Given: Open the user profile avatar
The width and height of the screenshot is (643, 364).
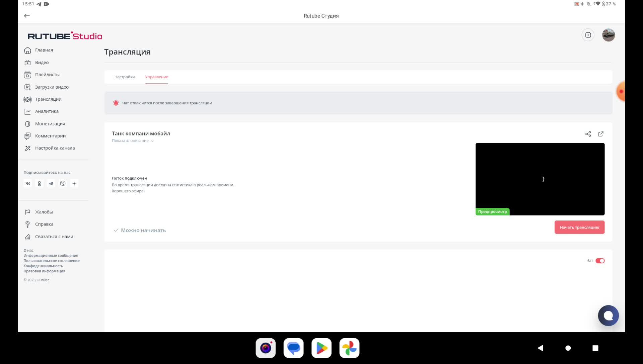Looking at the screenshot, I should 608,35.
